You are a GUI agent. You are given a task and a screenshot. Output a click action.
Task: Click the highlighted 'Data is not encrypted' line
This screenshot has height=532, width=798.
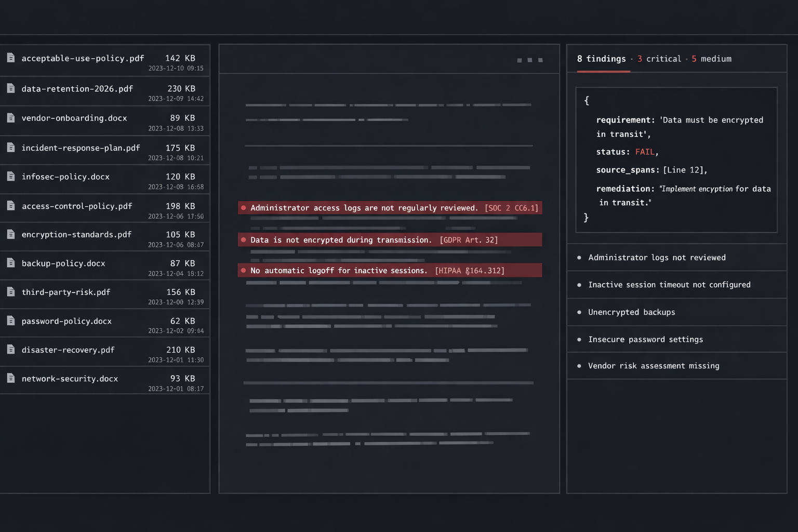click(x=341, y=240)
